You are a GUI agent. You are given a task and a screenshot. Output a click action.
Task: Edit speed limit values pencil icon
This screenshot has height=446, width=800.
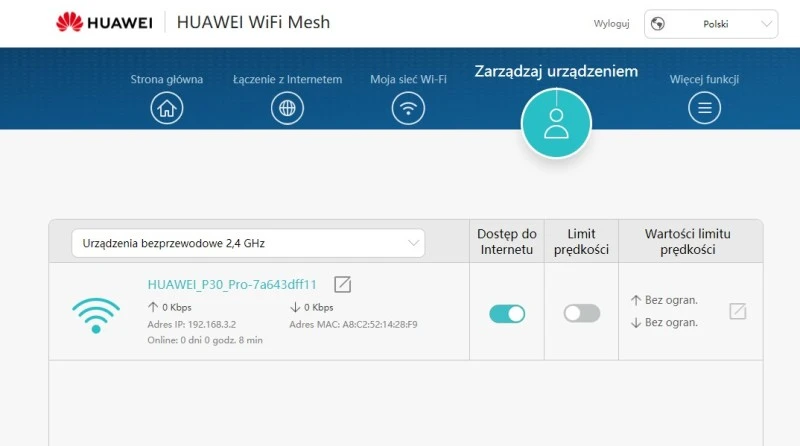(x=738, y=311)
